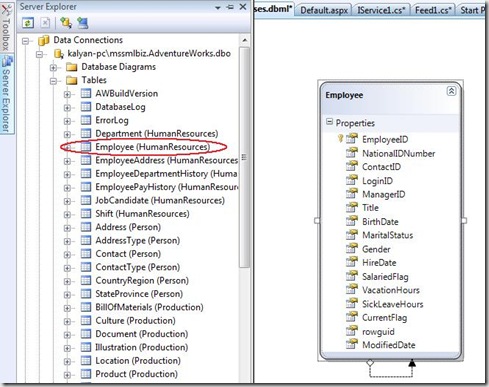Expand the DatabaseLog table node

pyautogui.click(x=67, y=108)
